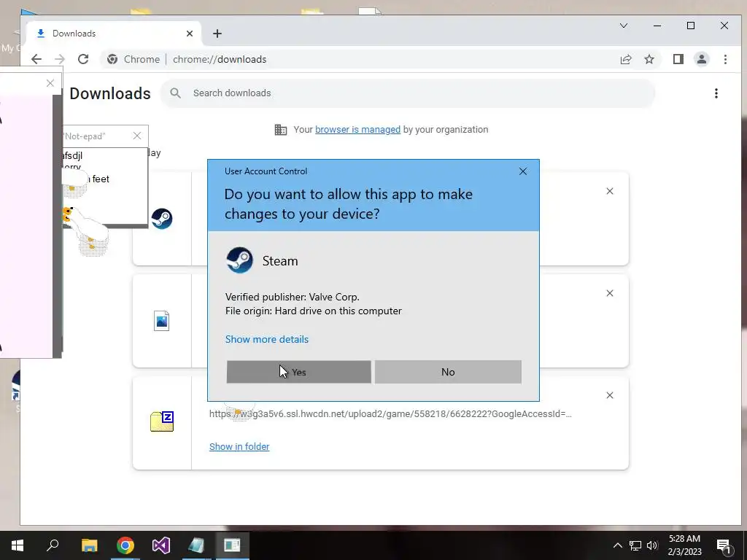Close the Not-epad window
Viewport: 747px width, 560px height.
pos(137,136)
